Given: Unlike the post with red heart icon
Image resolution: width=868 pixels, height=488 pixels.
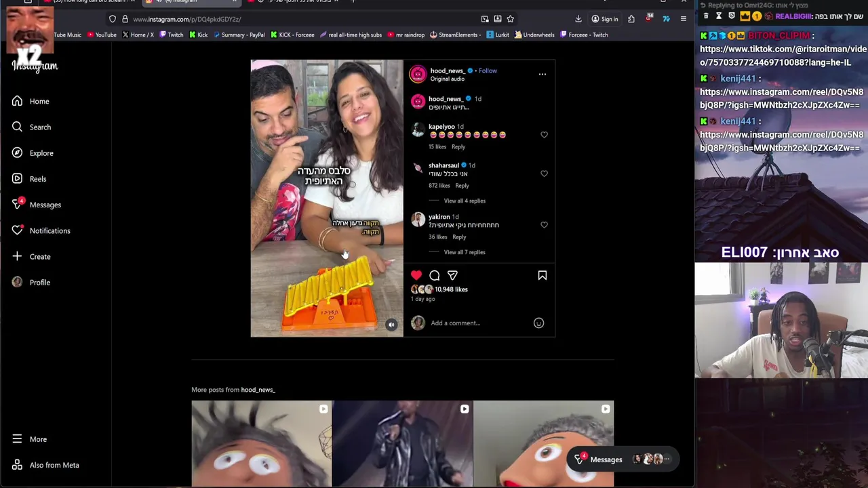Looking at the screenshot, I should click(416, 275).
